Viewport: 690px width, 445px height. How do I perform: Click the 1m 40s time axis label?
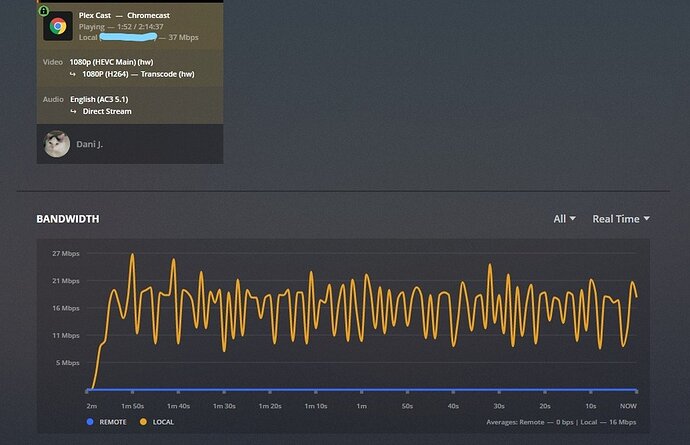point(178,406)
